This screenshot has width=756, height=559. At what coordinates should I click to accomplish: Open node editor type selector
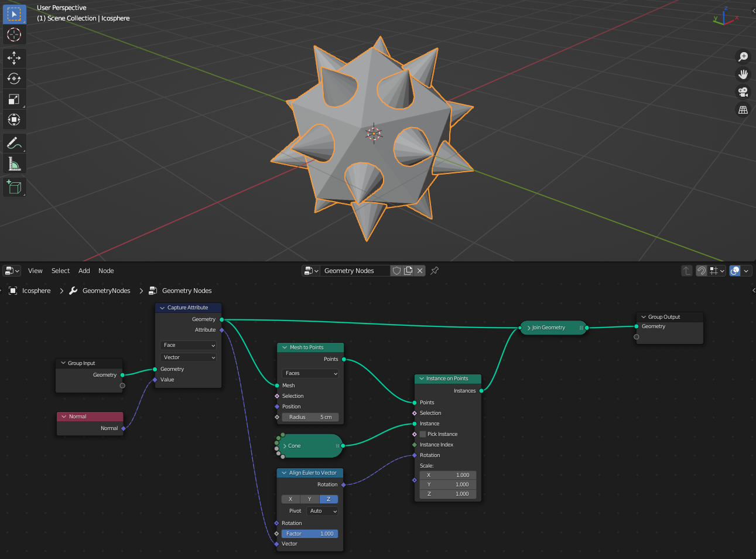[12, 271]
